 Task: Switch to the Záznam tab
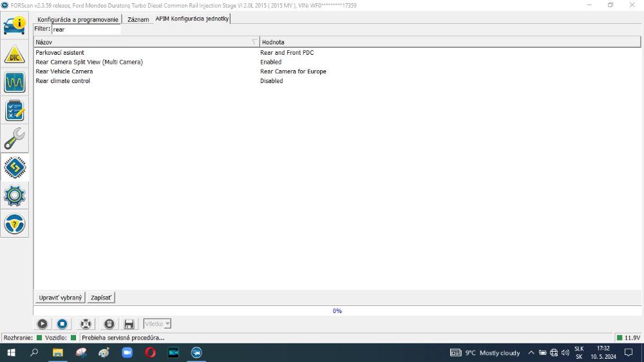click(x=138, y=19)
